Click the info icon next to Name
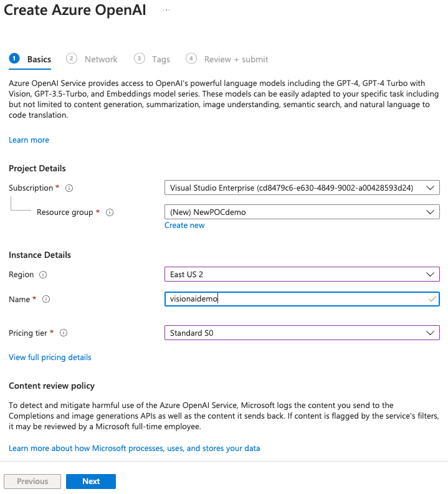Screen dimensions: 448x494 [46, 300]
